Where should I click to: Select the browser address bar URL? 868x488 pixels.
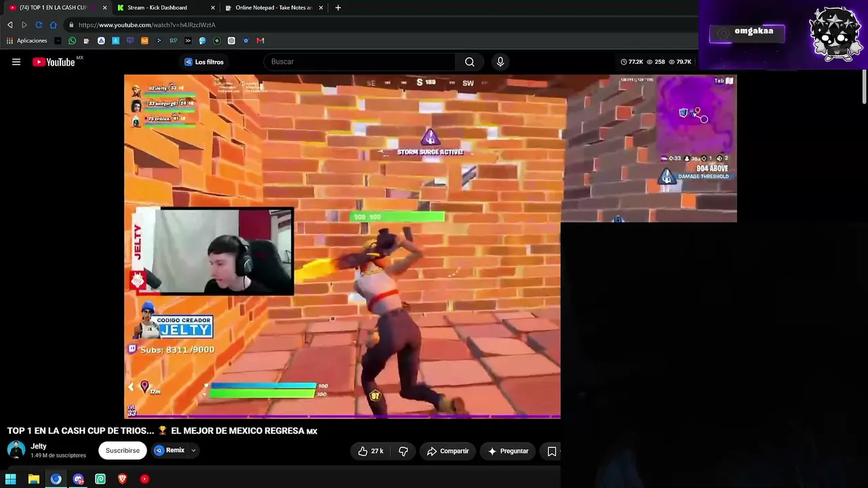[x=147, y=25]
